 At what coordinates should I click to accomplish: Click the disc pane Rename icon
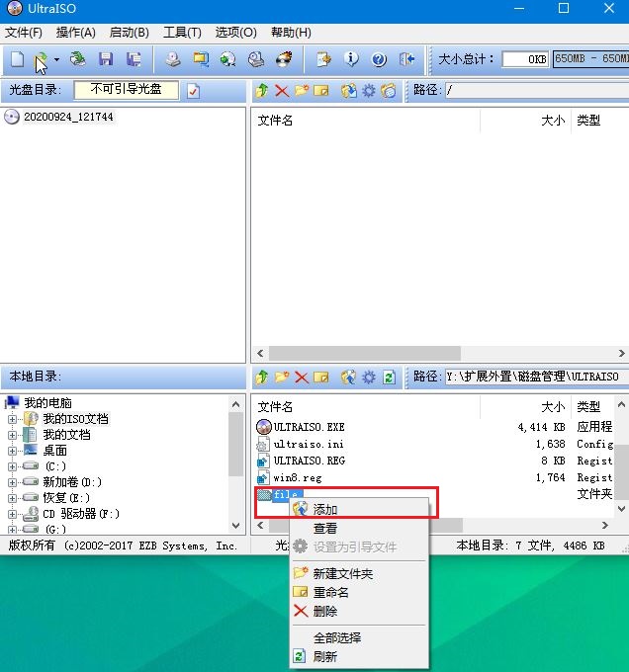(x=321, y=91)
